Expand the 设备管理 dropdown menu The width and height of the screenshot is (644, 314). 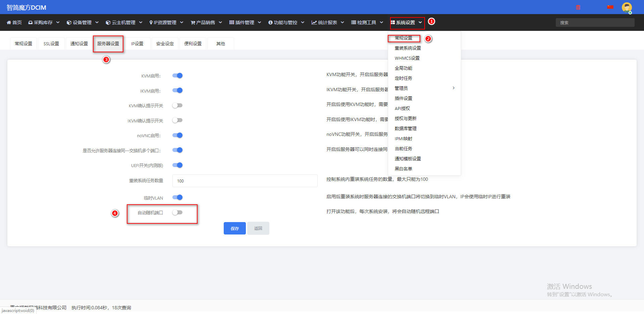point(97,22)
